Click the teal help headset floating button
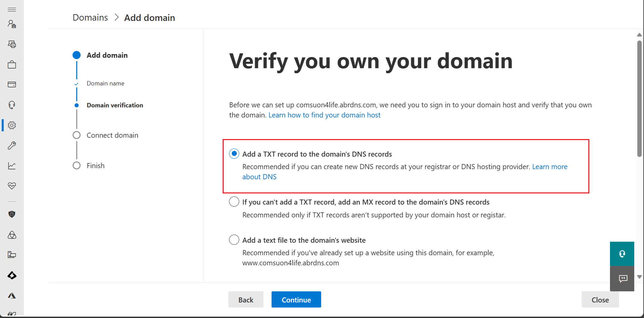The height and width of the screenshot is (318, 644). (x=622, y=254)
